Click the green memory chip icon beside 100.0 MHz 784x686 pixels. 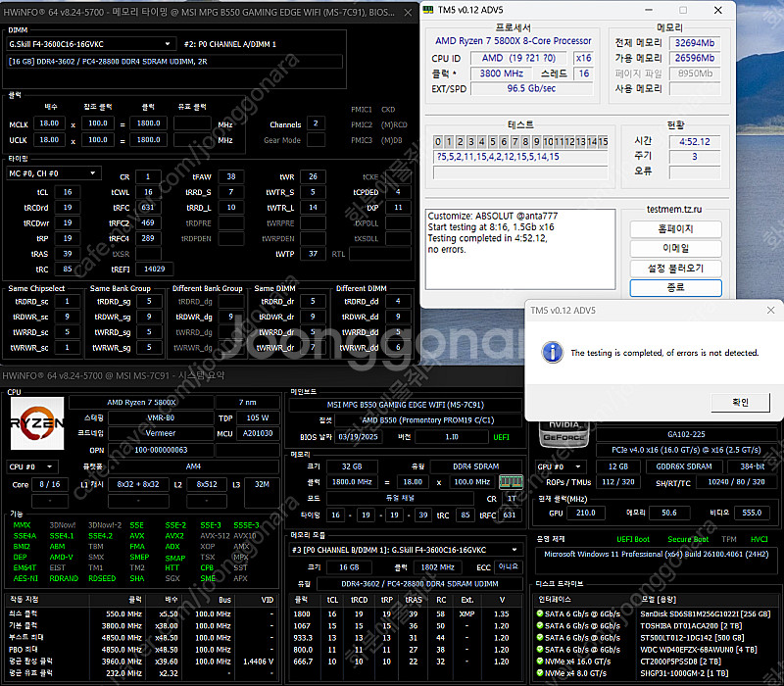[x=511, y=482]
